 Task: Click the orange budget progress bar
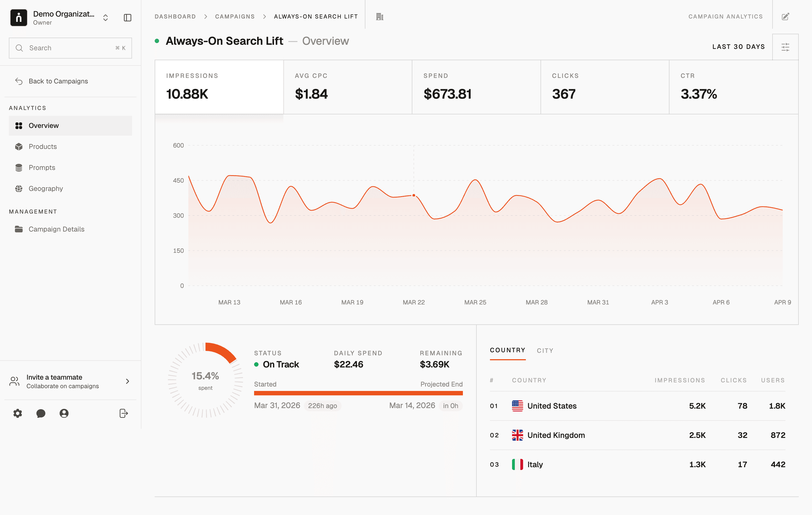(x=358, y=393)
